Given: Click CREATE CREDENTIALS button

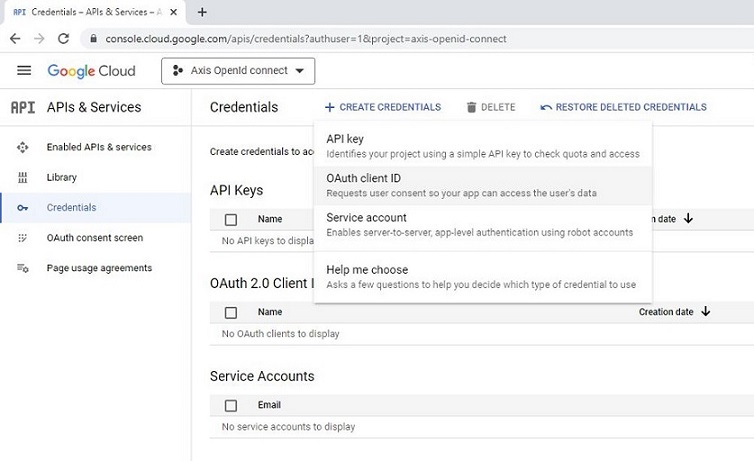Looking at the screenshot, I should click(x=383, y=107).
